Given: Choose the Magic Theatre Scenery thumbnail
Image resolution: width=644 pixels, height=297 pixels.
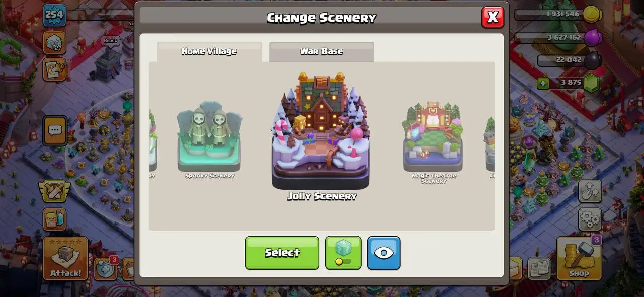Looking at the screenshot, I should tap(433, 142).
